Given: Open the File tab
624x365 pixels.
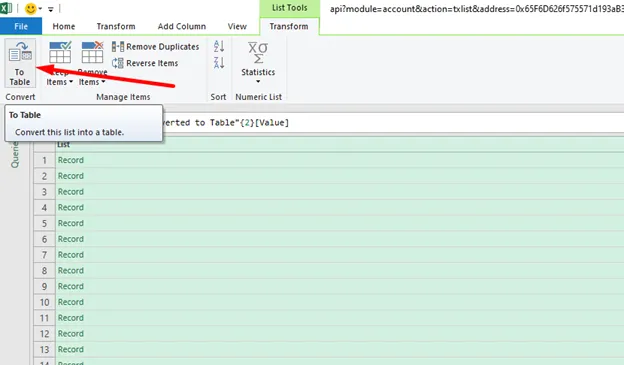Looking at the screenshot, I should pos(21,26).
